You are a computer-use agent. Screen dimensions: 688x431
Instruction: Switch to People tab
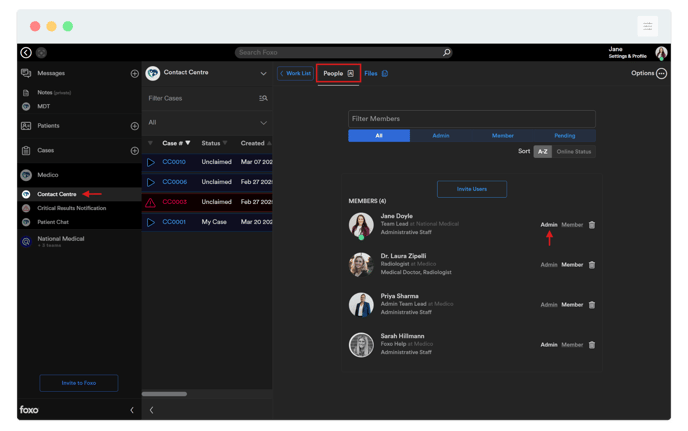point(338,73)
